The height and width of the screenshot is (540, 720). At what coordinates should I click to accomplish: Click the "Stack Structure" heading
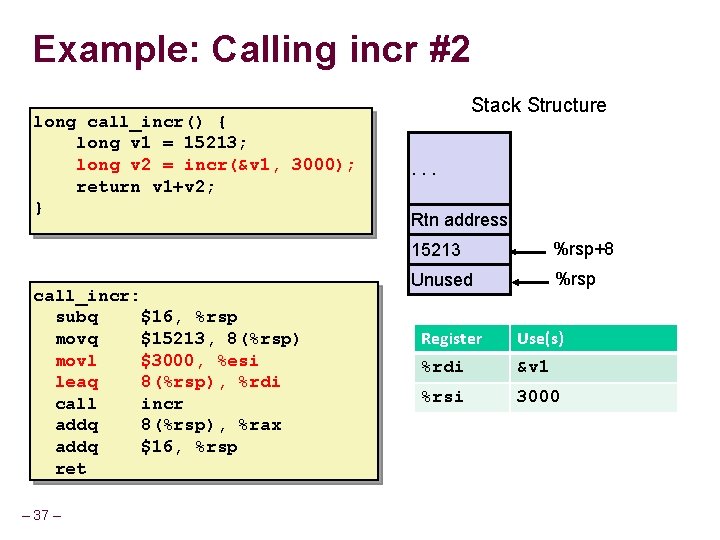coord(539,105)
